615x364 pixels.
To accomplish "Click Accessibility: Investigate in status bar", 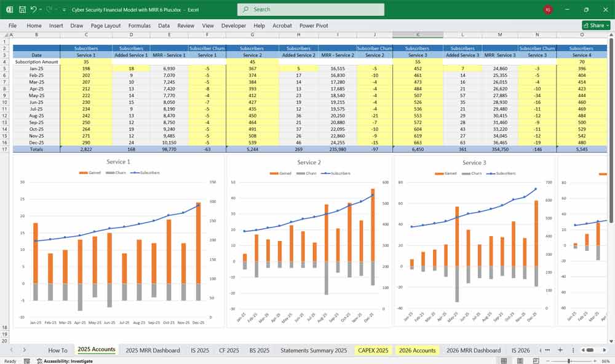I will (x=65, y=361).
